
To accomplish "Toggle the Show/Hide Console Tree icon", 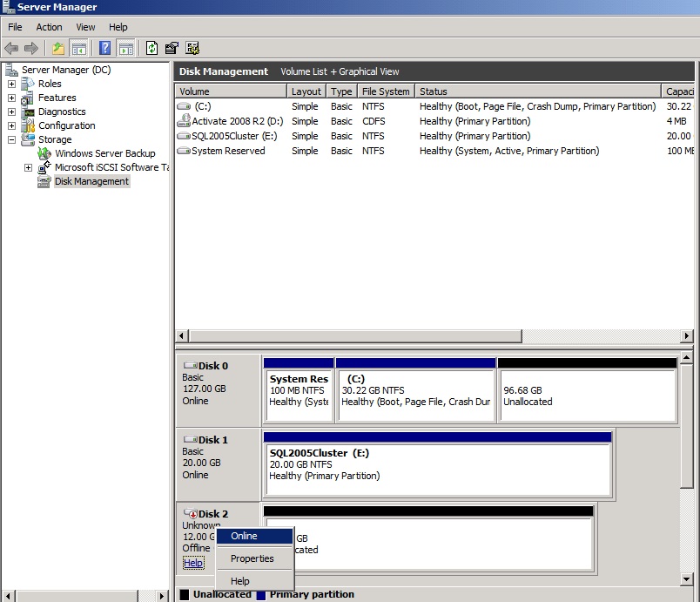I will tap(79, 48).
